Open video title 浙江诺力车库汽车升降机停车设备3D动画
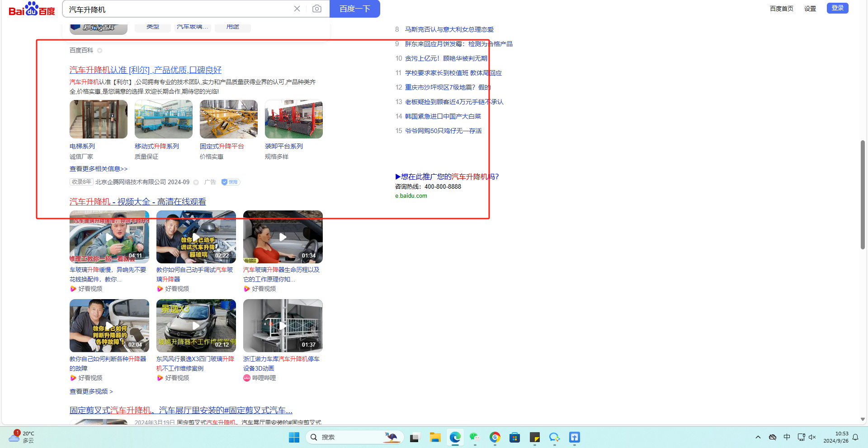Screen dimensions: 868x448 [281, 363]
